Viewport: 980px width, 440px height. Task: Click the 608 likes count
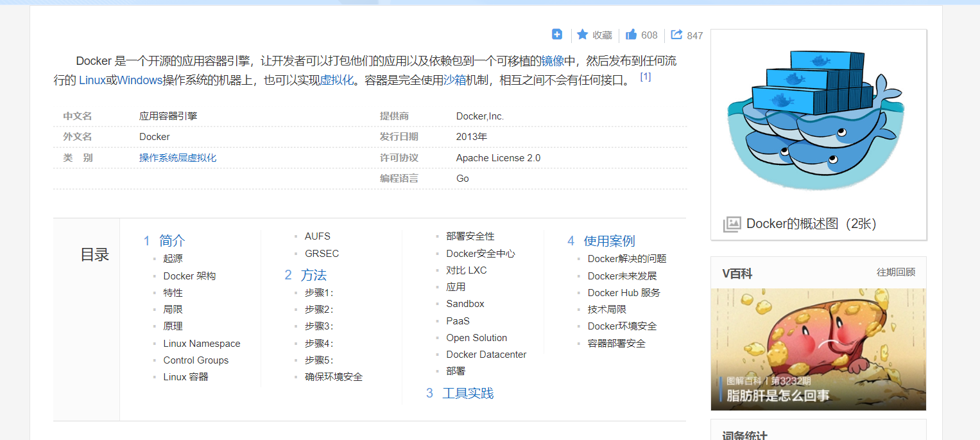tap(649, 35)
